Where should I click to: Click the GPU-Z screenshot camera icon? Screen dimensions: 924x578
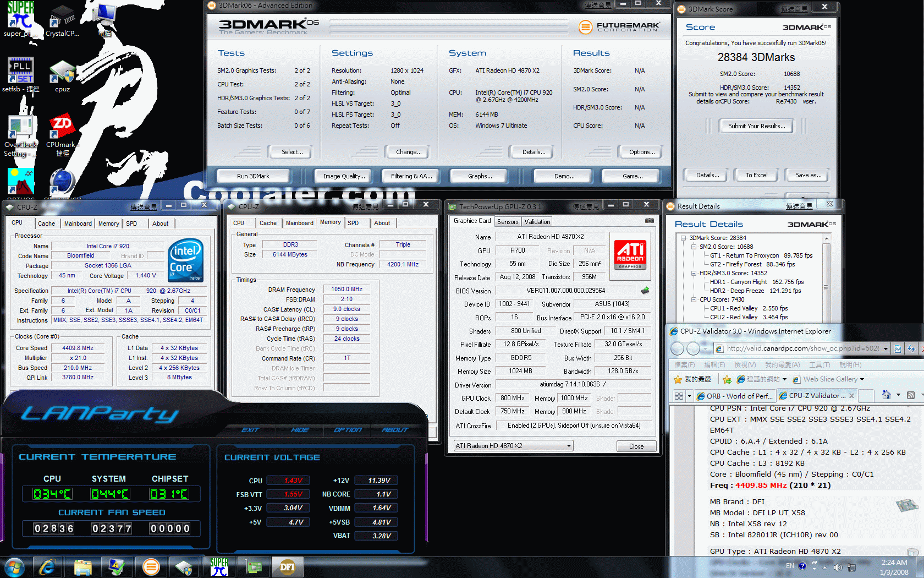(x=650, y=221)
